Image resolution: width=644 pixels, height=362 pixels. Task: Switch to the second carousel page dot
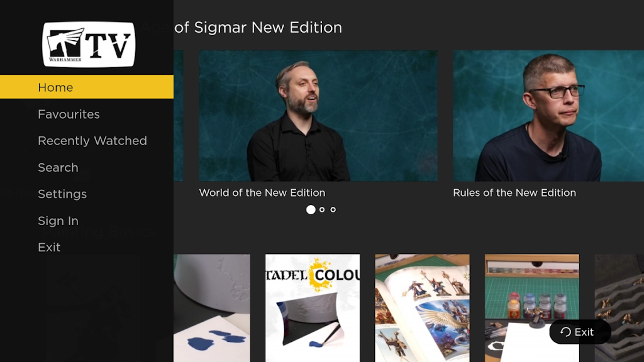pyautogui.click(x=322, y=209)
